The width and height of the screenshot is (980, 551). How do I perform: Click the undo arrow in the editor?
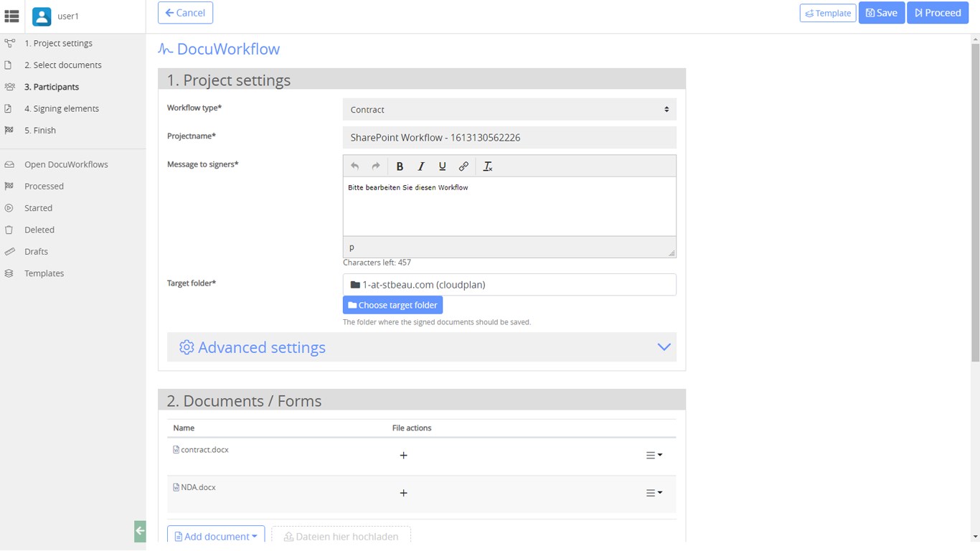[x=354, y=166]
